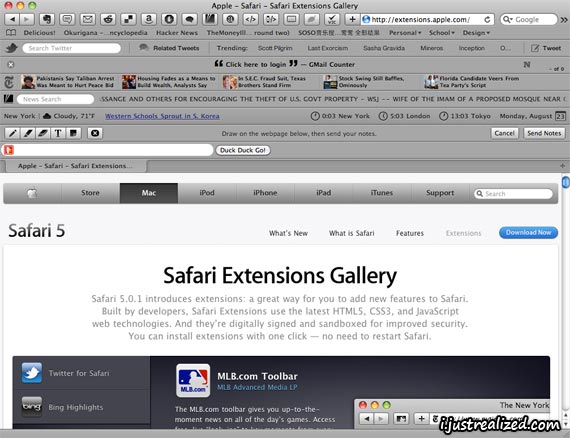Click the Reddit alien toolbar icon

coord(108,19)
